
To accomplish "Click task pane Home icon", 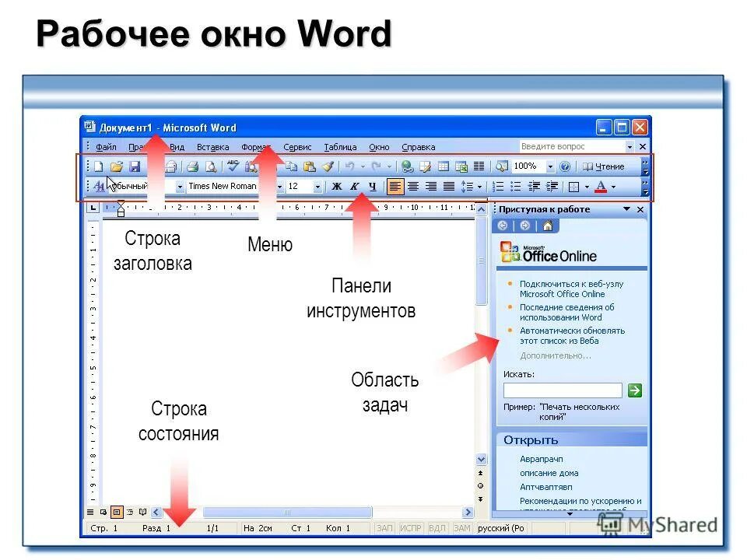I will tap(548, 226).
